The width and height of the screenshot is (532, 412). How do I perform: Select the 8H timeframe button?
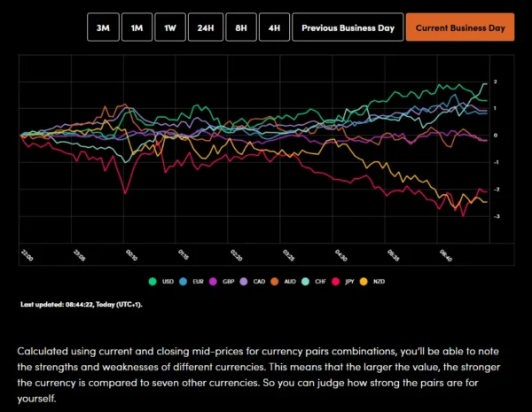[240, 27]
